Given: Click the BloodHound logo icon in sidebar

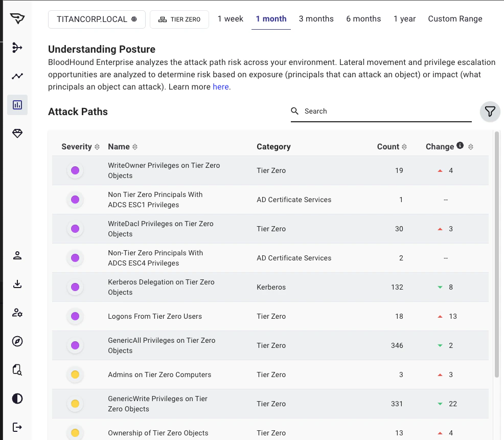Looking at the screenshot, I should pyautogui.click(x=17, y=19).
